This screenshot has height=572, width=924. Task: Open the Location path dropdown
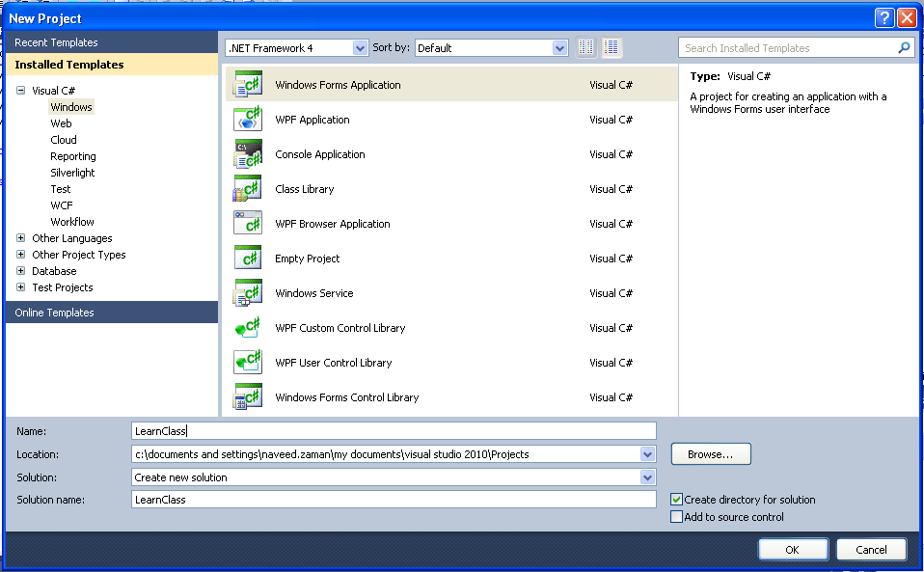[647, 454]
